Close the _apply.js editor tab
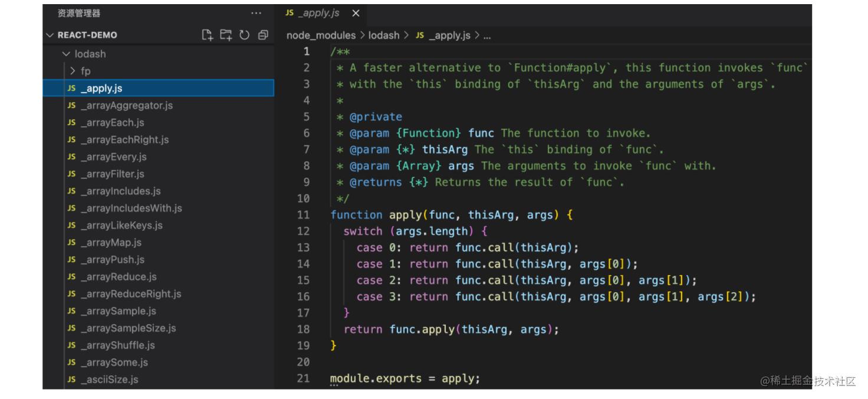 tap(356, 13)
